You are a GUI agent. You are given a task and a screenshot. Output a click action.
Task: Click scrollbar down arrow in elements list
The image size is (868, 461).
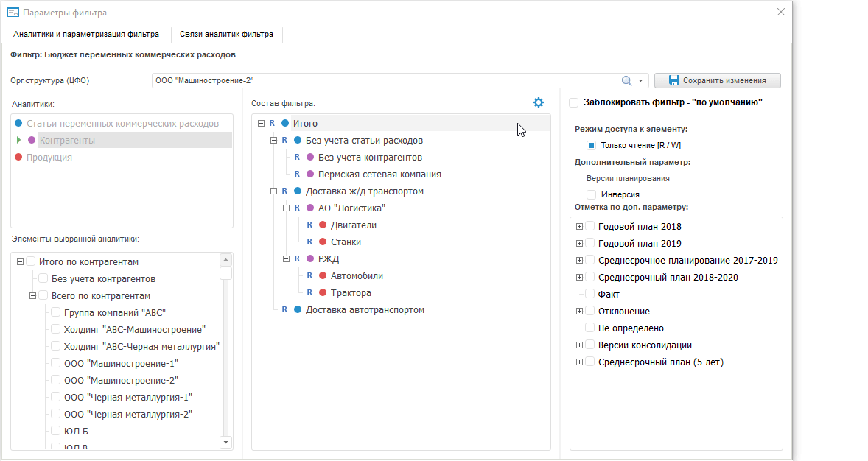click(225, 442)
